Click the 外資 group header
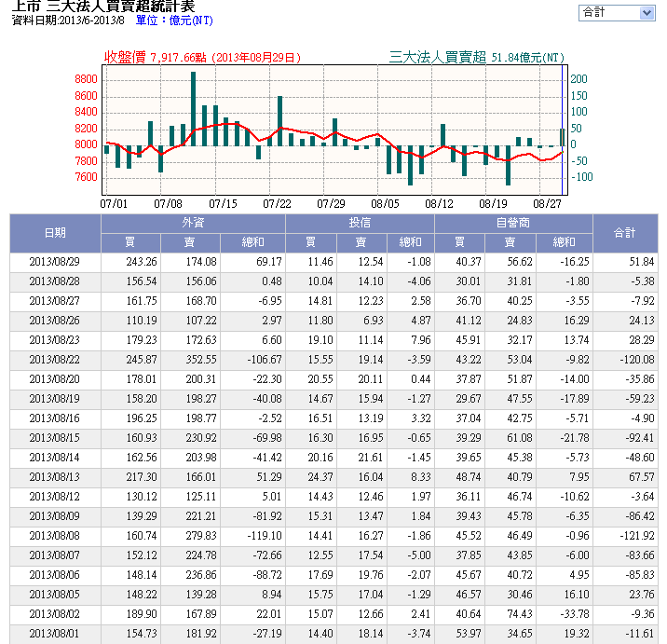The image size is (667, 644). [x=193, y=223]
